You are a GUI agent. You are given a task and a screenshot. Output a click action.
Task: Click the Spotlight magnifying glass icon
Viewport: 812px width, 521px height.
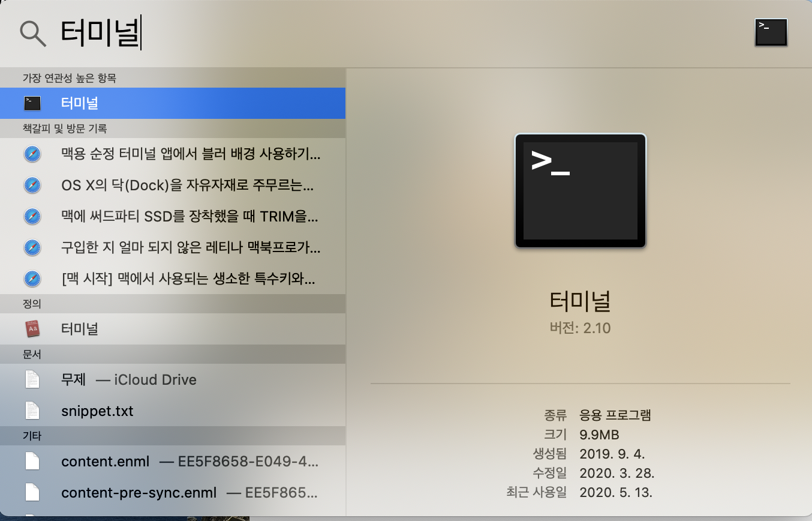[x=33, y=32]
